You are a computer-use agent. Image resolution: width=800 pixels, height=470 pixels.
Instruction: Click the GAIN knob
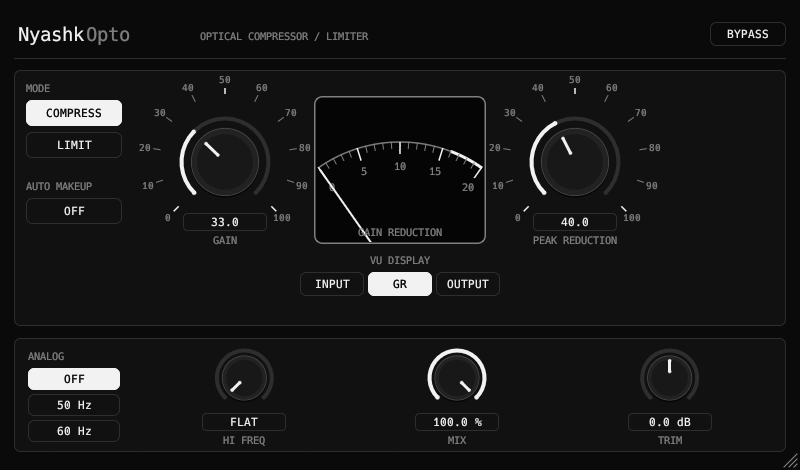point(224,162)
